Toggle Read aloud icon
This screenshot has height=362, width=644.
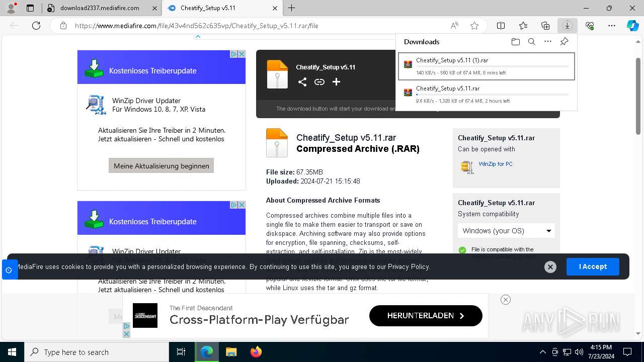[454, 26]
